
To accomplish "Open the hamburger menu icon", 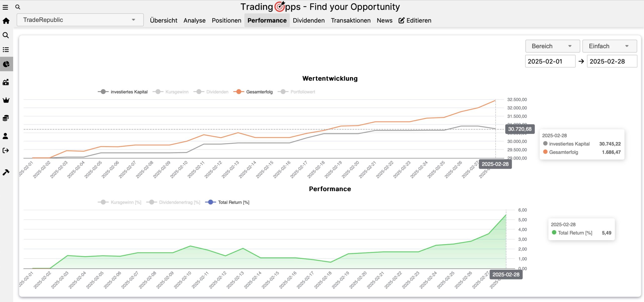I will tap(5, 7).
